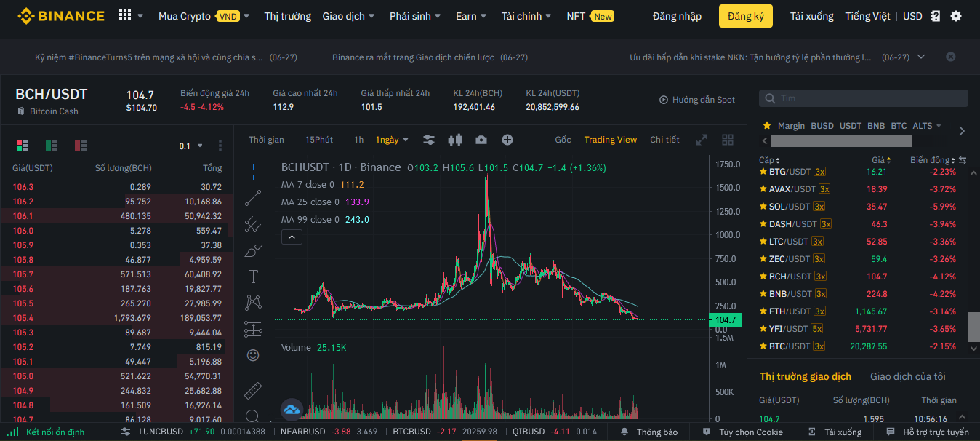Select the 15Phút timeframe

pos(319,140)
